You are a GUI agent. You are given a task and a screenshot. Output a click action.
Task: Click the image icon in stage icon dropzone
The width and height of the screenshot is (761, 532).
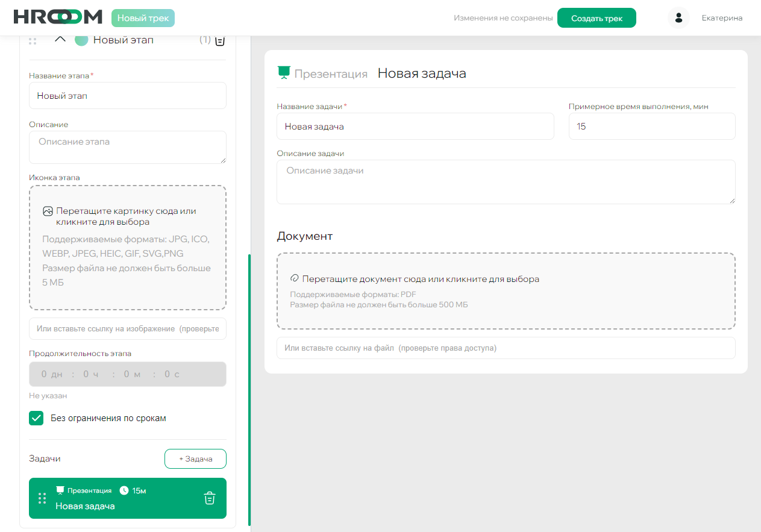[48, 211]
